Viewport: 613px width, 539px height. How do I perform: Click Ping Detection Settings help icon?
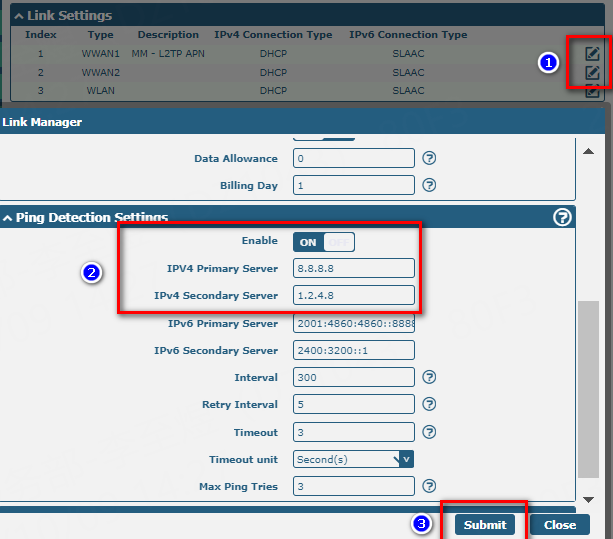coord(562,217)
